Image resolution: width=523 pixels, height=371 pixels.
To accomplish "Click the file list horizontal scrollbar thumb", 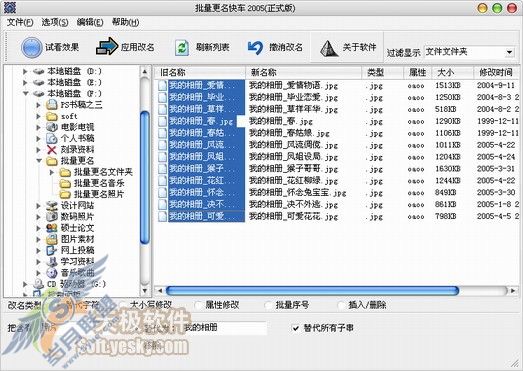I will click(x=312, y=291).
